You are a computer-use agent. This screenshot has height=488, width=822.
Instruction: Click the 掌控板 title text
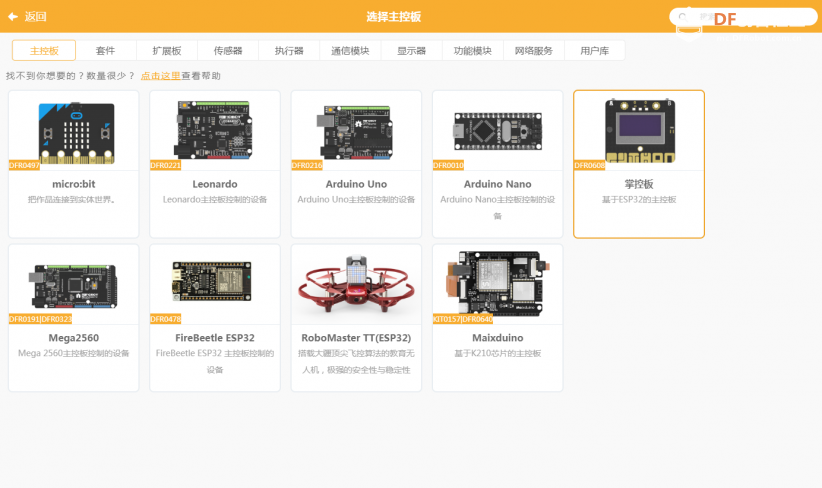639,184
